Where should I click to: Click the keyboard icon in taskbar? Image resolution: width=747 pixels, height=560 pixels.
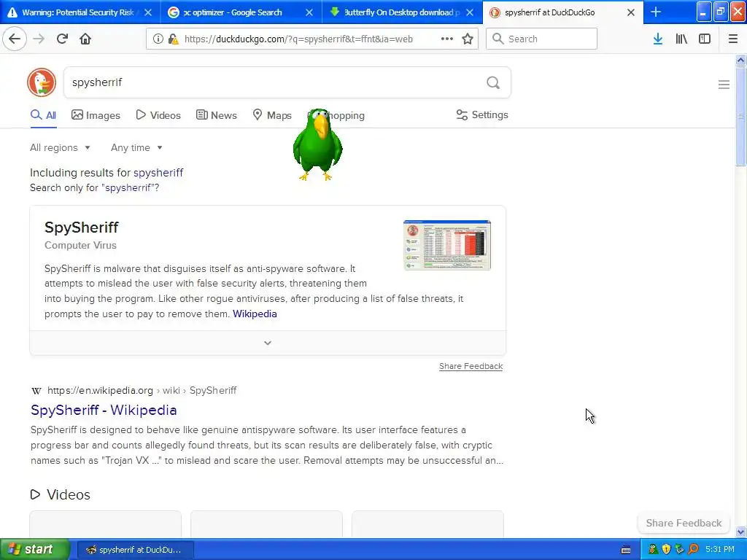tap(626, 550)
